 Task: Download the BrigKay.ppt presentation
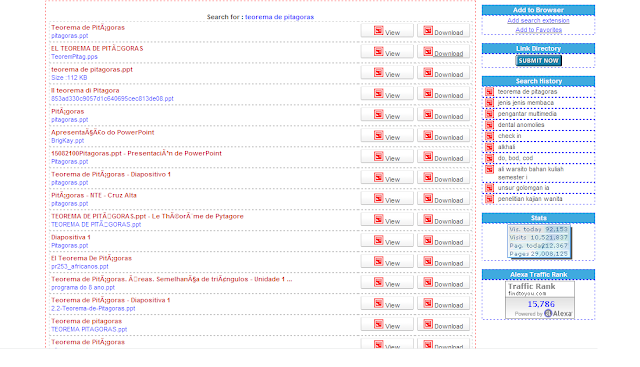tap(443, 136)
